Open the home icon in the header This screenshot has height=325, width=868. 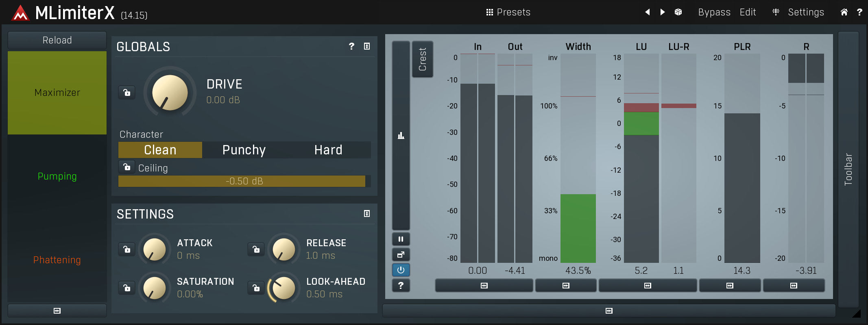(x=844, y=12)
